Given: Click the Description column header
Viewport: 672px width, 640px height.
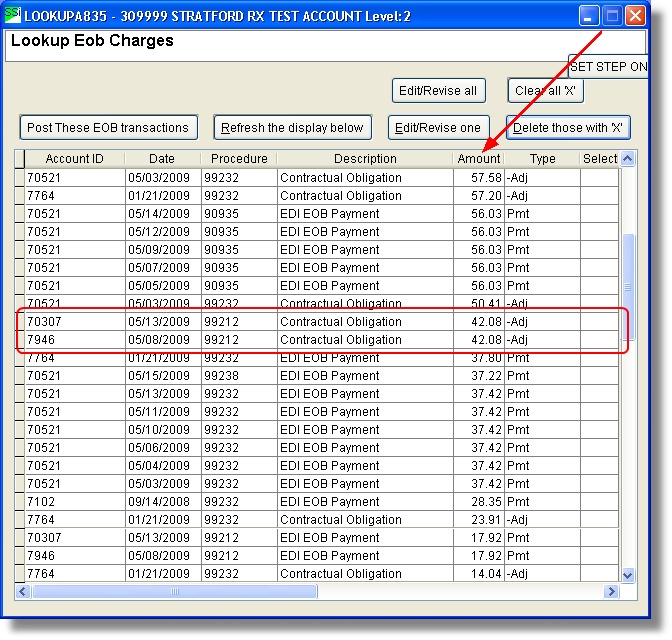Looking at the screenshot, I should point(365,159).
